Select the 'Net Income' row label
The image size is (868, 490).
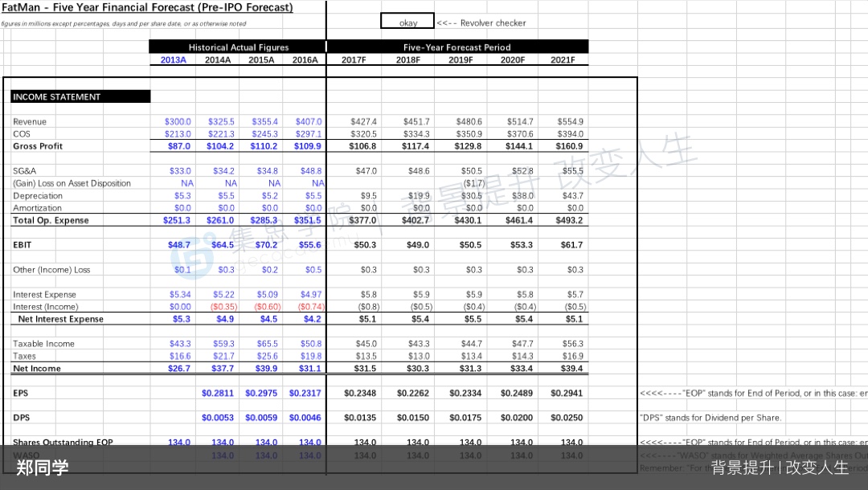click(37, 369)
